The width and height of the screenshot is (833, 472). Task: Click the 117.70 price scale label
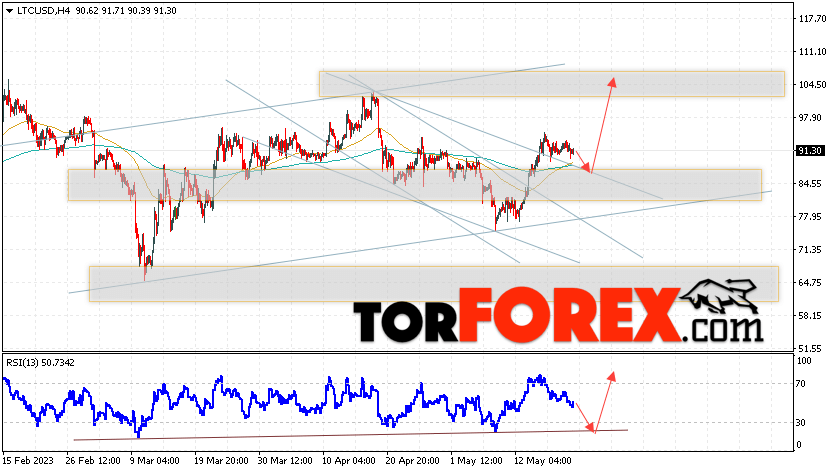812,19
